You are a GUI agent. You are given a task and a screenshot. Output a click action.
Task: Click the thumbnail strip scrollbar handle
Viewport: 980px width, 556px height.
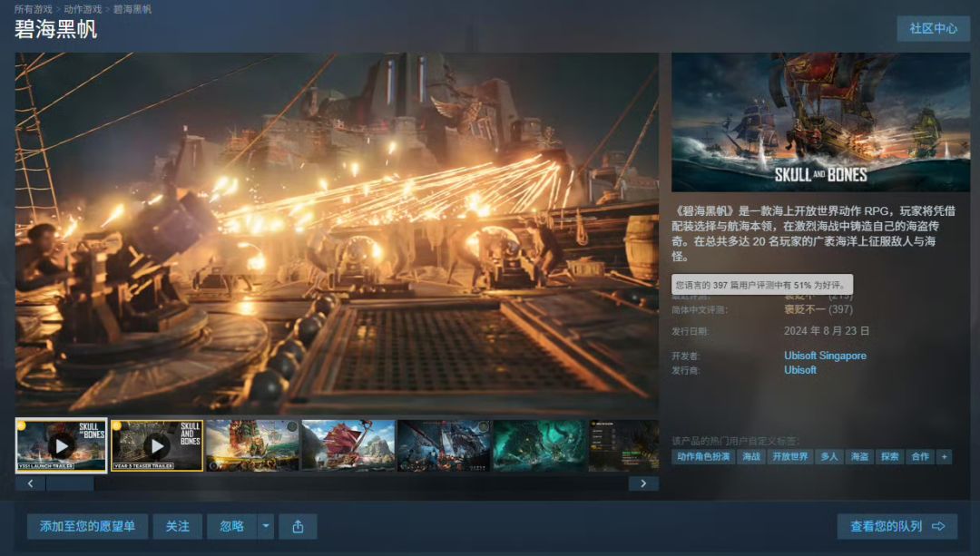click(70, 483)
